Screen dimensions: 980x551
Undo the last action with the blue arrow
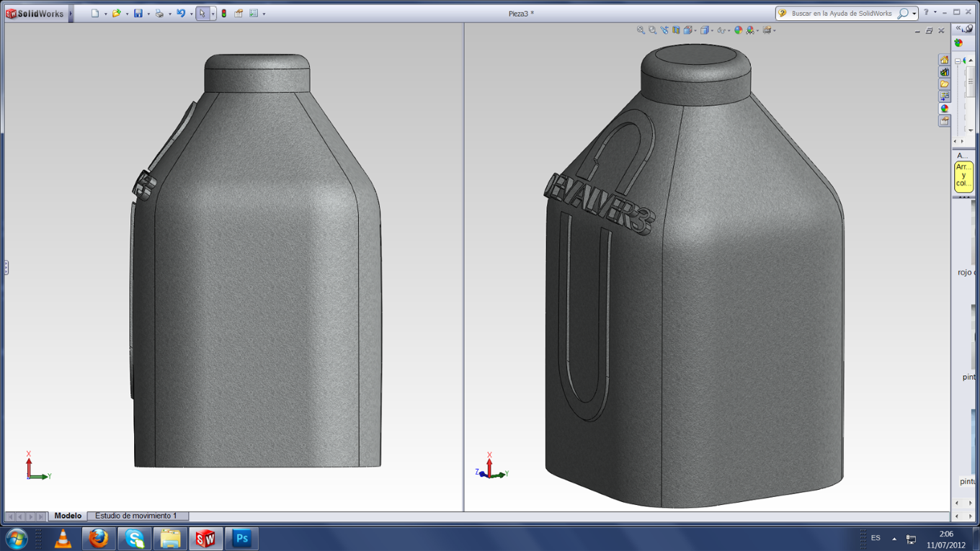pos(181,14)
